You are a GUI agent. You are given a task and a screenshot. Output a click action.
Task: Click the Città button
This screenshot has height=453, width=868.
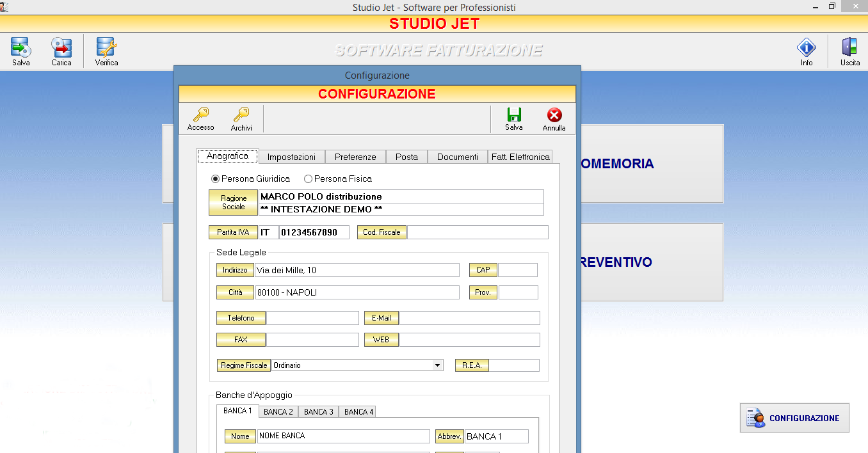coord(235,292)
